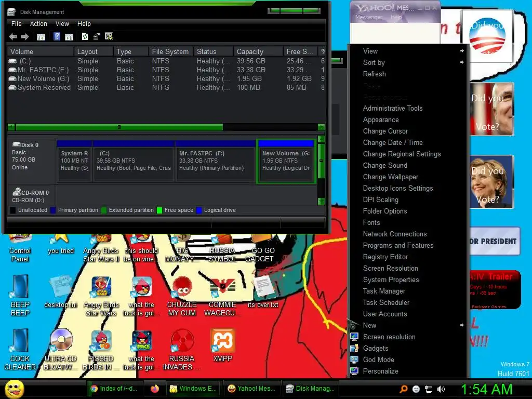Click the smiley face Start button
Screen dimensions: 532x399
14,389
